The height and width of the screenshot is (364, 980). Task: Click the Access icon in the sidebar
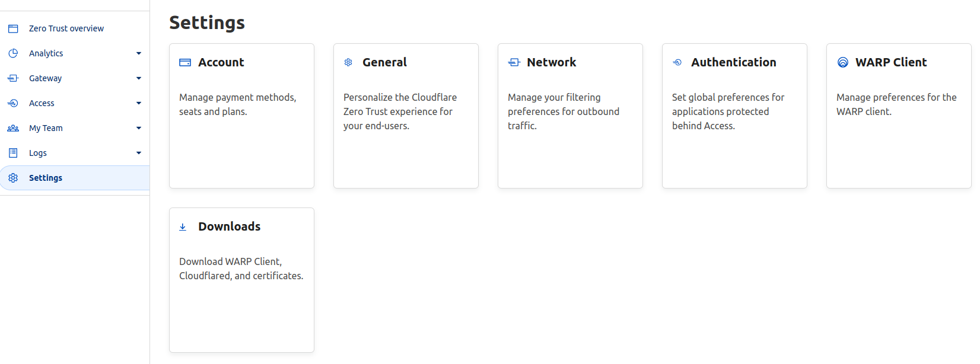12,103
